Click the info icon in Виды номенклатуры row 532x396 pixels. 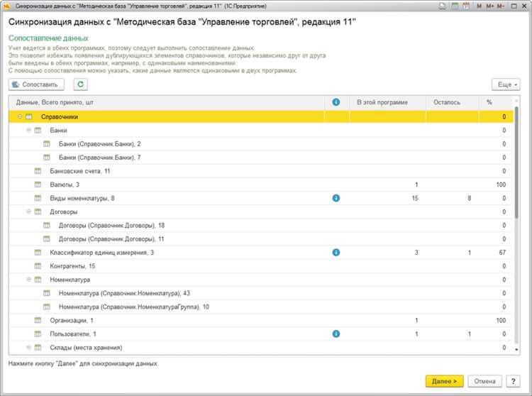(336, 198)
